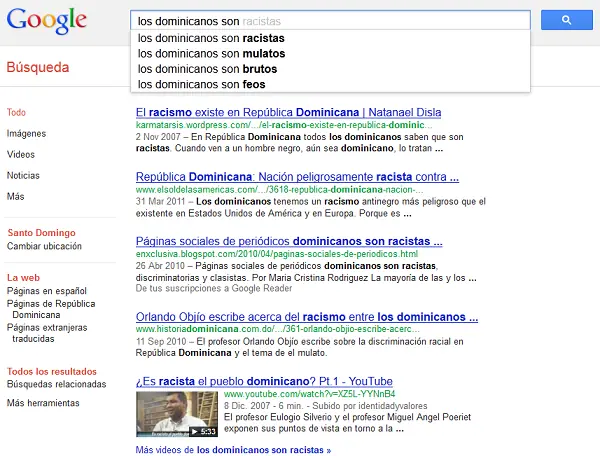Click the Búsqueda heading

pos(38,67)
